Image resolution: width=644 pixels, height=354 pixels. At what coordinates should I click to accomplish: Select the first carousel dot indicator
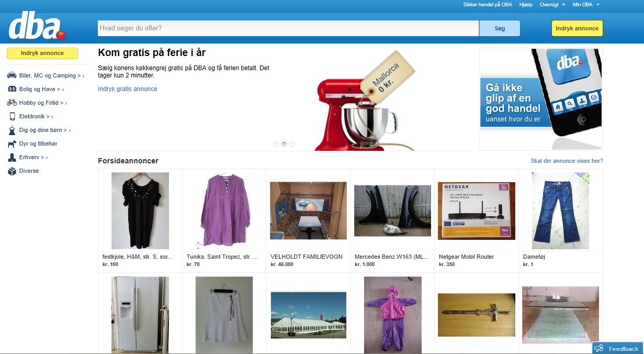pyautogui.click(x=276, y=144)
